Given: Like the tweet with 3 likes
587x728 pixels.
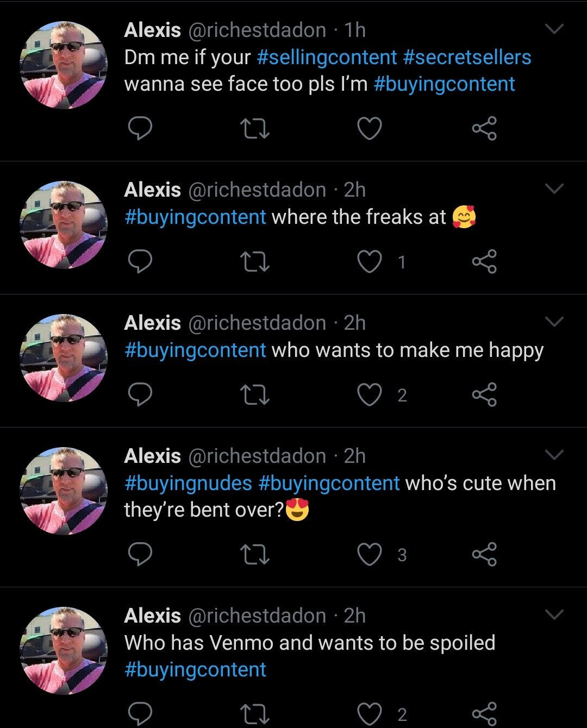Looking at the screenshot, I should [370, 554].
